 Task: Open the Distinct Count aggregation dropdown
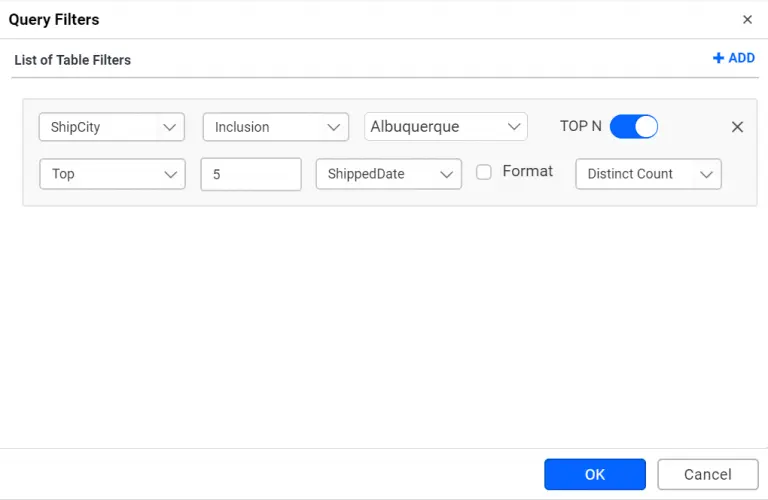(636, 174)
